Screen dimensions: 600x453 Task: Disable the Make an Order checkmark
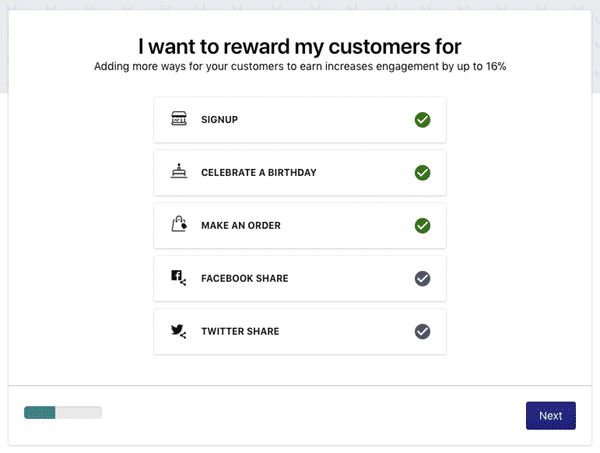(422, 225)
